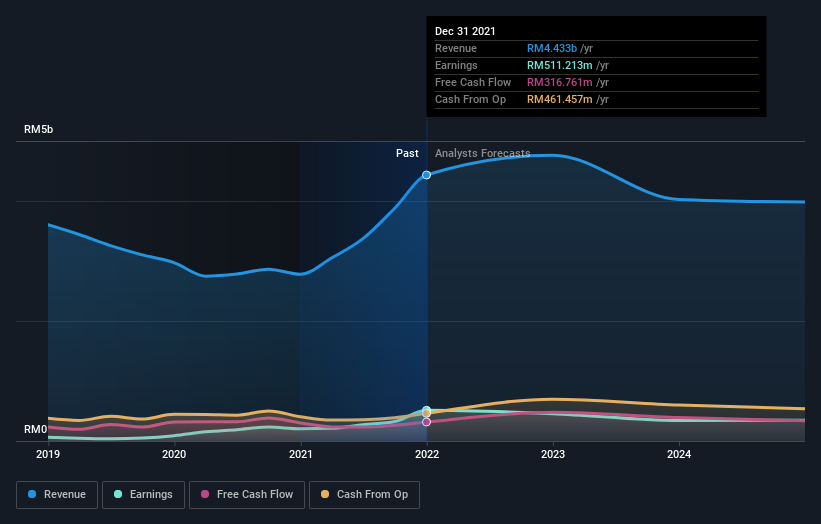
Task: Click the Revenue row label in tooltip
Action: pos(456,48)
